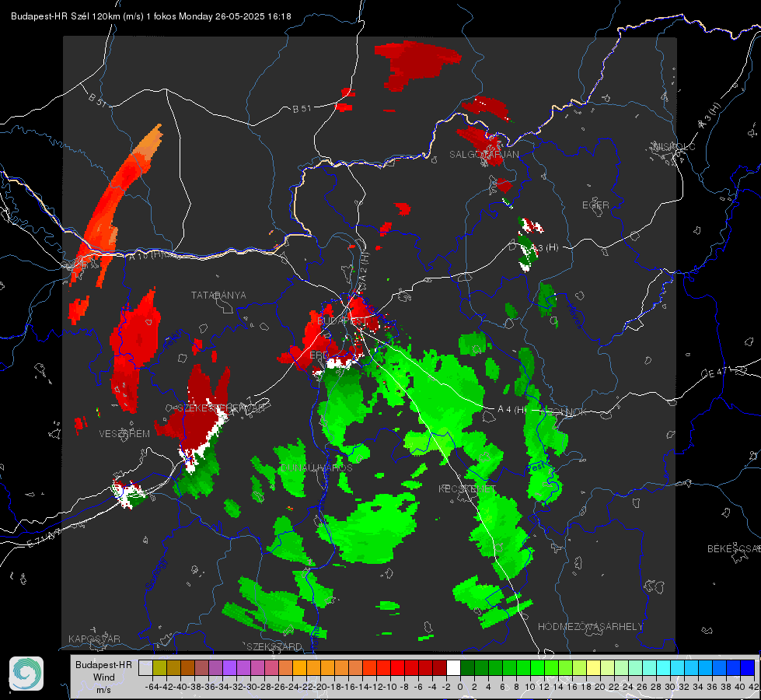Select the bright red swatch between -10 and -8
The width and height of the screenshot is (761, 700).
click(397, 667)
